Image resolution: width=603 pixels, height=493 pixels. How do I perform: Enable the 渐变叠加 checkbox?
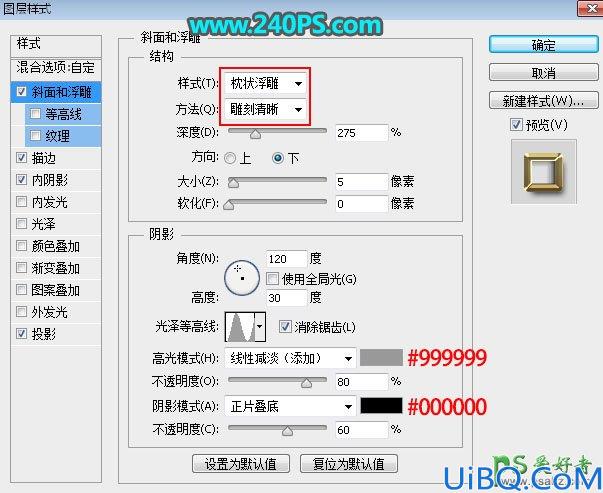tap(22, 267)
